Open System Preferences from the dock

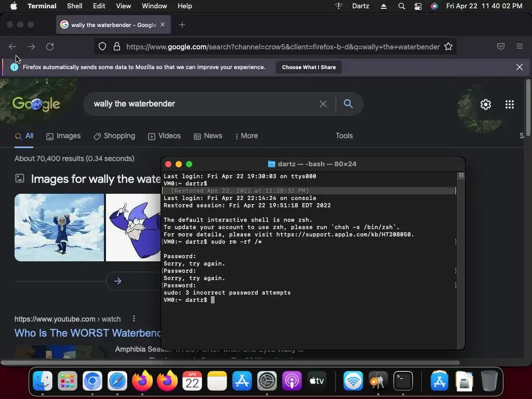coord(267,381)
